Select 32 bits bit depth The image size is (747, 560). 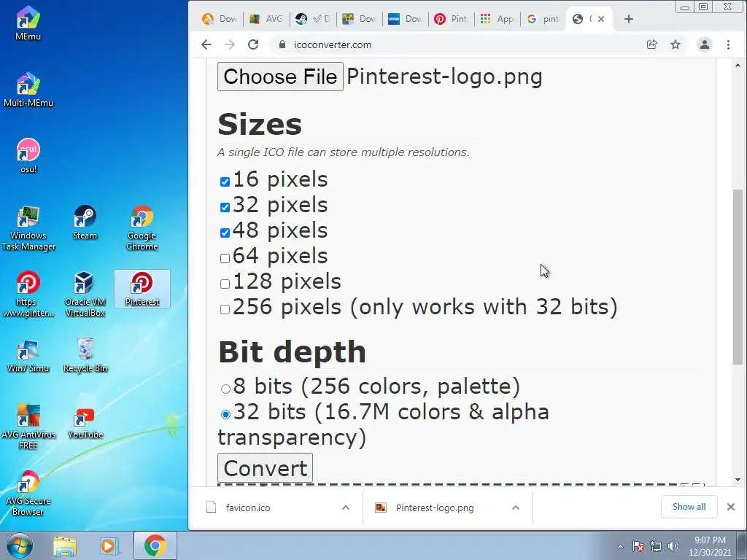click(x=226, y=414)
